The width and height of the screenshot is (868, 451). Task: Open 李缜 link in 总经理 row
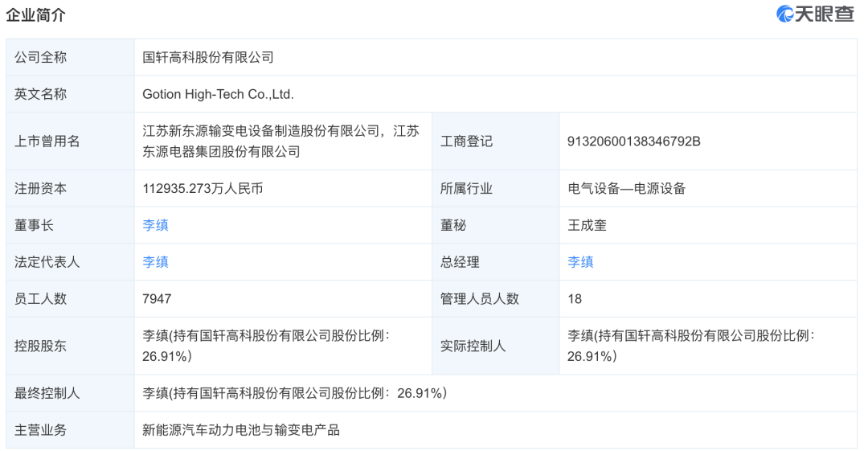click(x=581, y=261)
